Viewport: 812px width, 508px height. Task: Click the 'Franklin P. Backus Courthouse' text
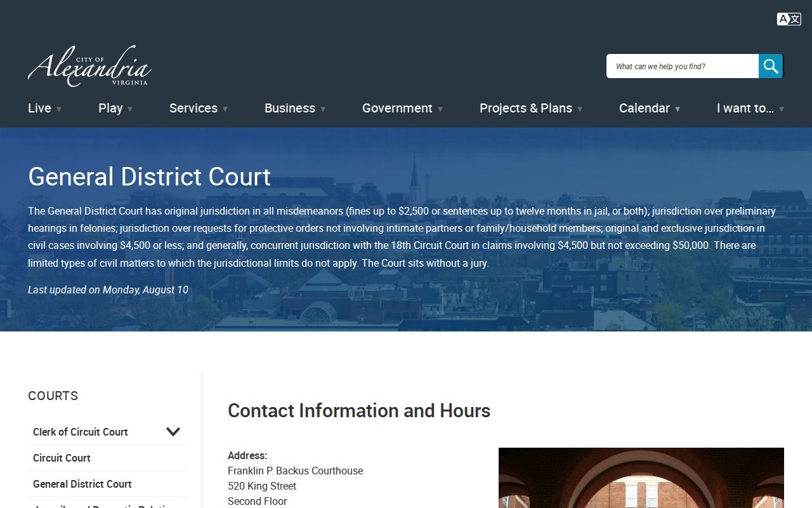296,471
